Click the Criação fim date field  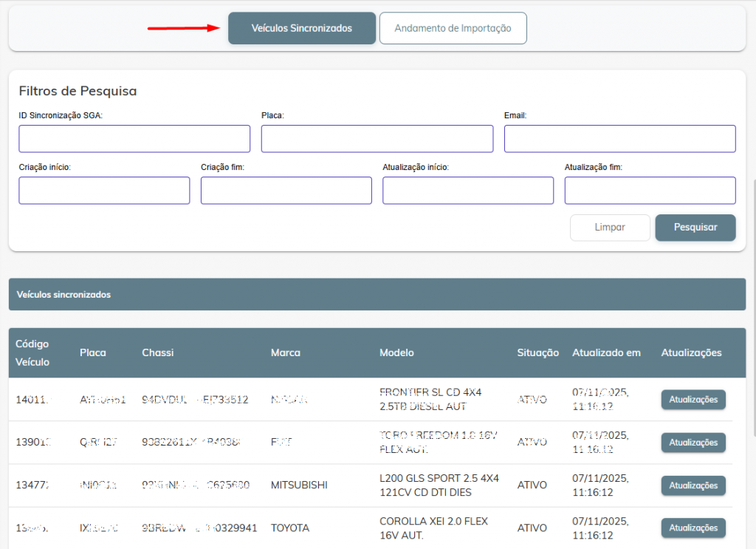click(x=286, y=191)
